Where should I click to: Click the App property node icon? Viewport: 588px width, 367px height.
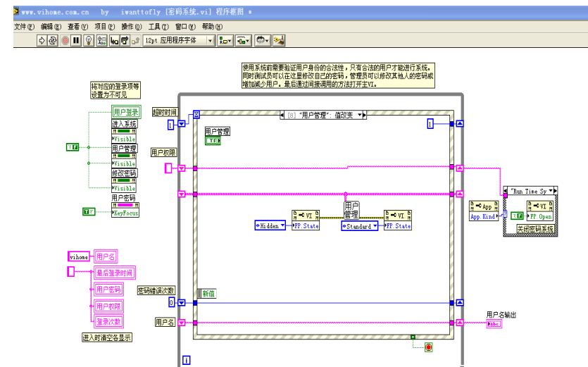tap(482, 206)
